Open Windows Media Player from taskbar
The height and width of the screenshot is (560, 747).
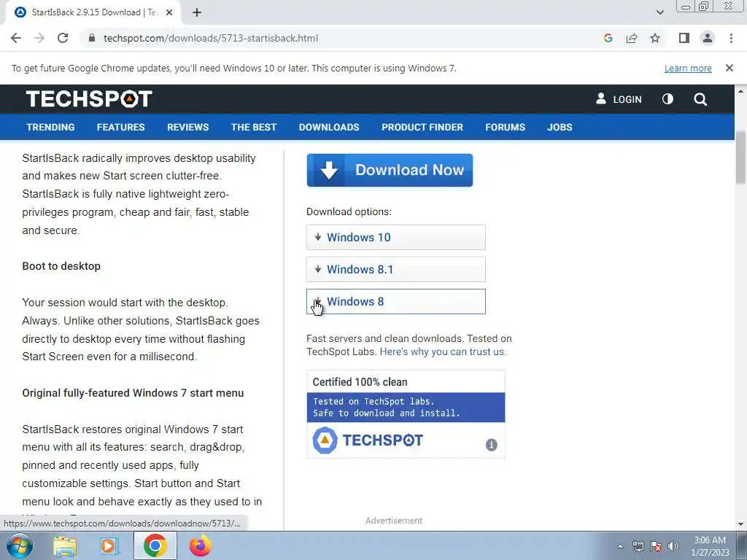109,546
